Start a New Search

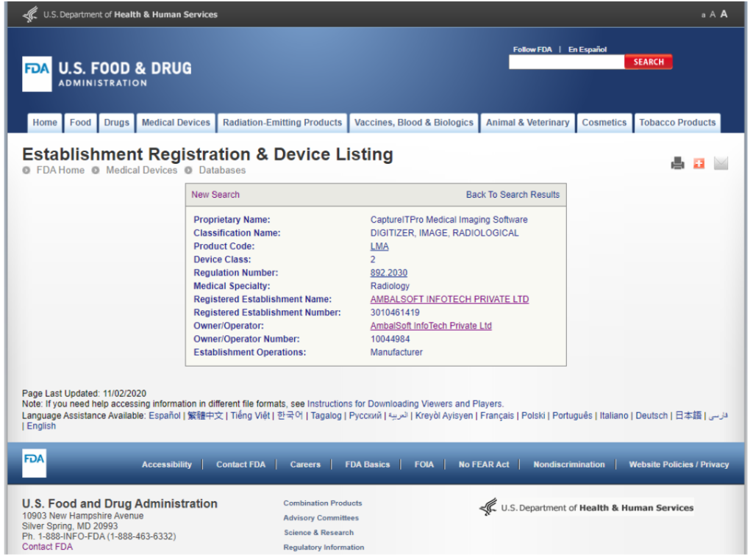coord(215,195)
